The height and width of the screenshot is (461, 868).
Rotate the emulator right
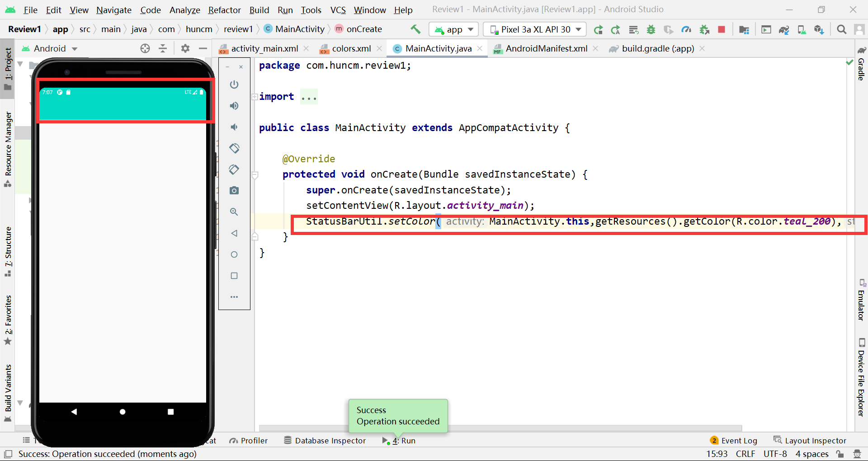pos(234,169)
